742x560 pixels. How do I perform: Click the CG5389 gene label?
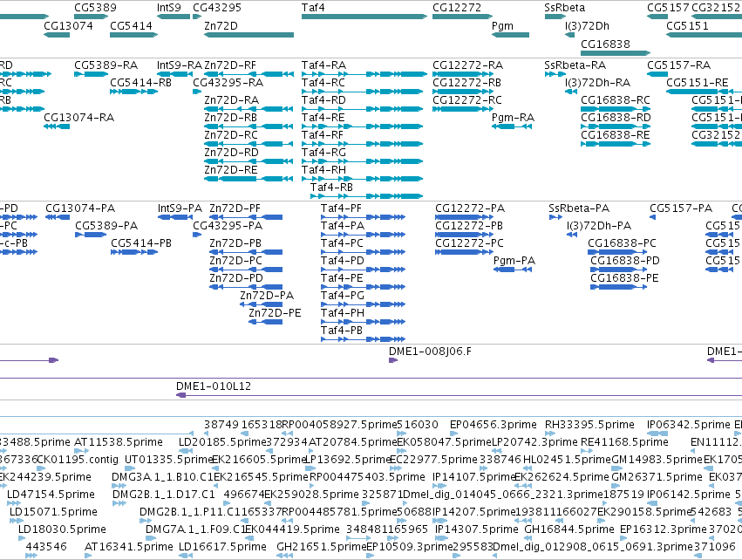coord(95,8)
